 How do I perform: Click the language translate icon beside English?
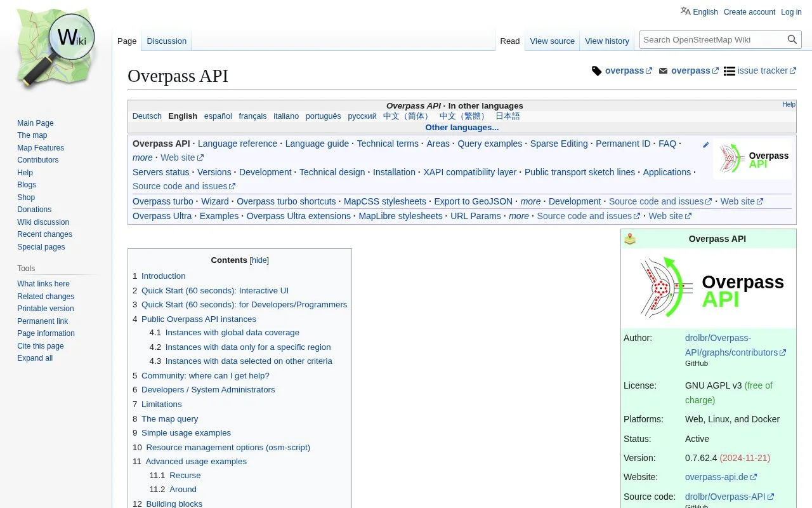(685, 11)
